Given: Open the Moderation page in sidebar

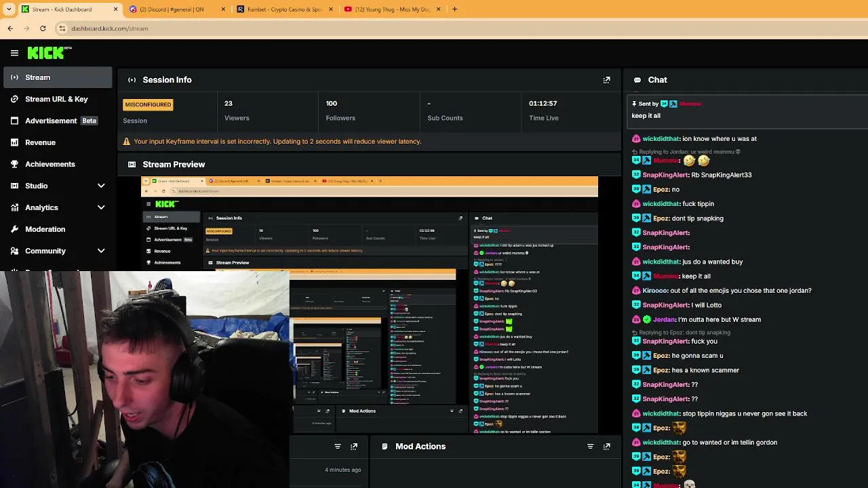Looking at the screenshot, I should pos(56,229).
